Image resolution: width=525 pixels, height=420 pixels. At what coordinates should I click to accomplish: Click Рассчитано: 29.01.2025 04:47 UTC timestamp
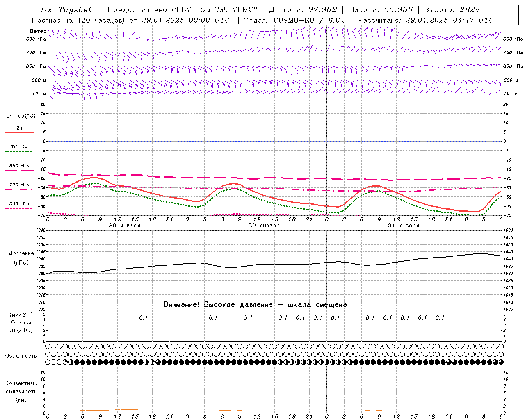tap(426, 20)
